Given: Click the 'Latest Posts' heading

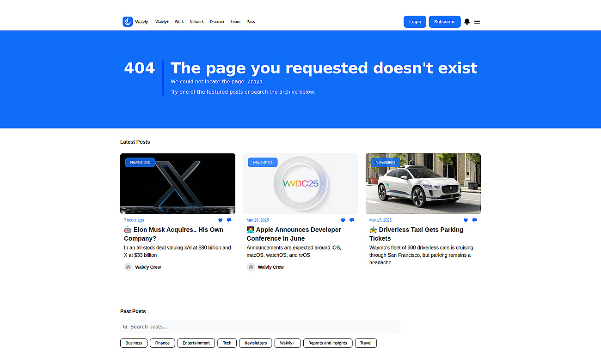Looking at the screenshot, I should point(135,142).
